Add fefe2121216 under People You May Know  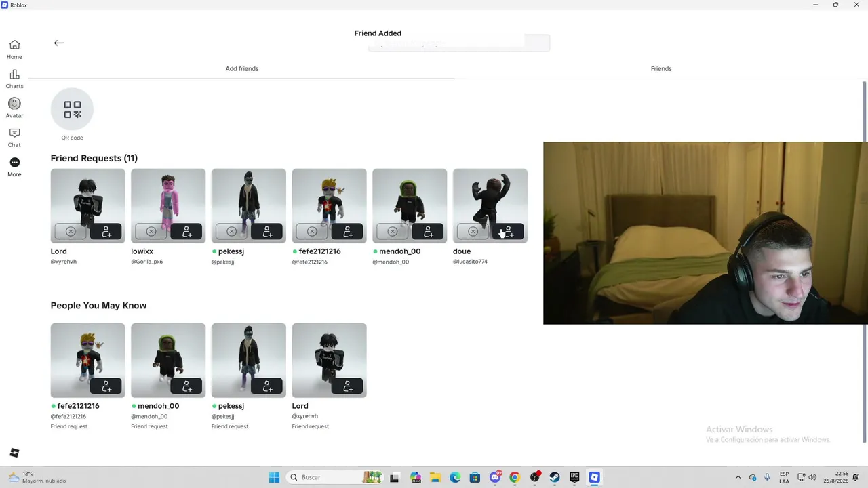point(106,386)
